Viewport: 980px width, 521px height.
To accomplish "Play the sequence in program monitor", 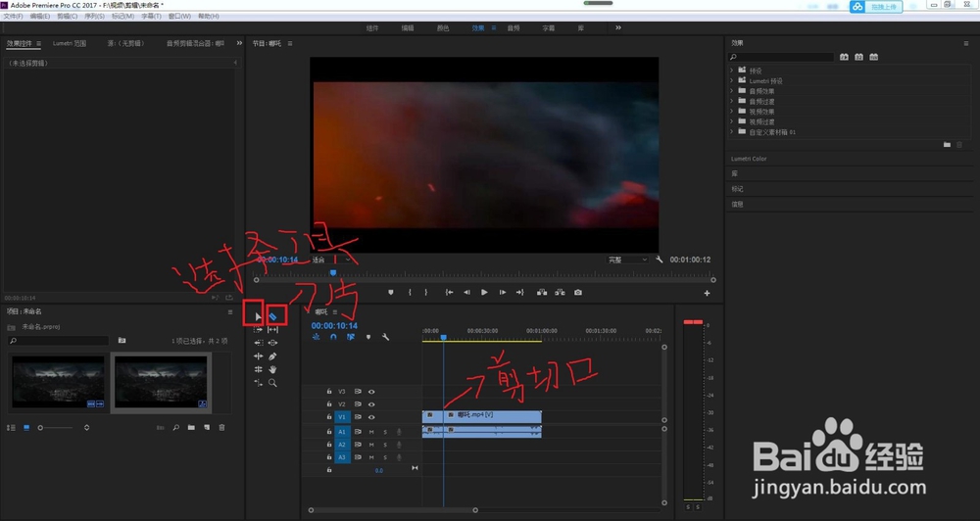I will [484, 293].
